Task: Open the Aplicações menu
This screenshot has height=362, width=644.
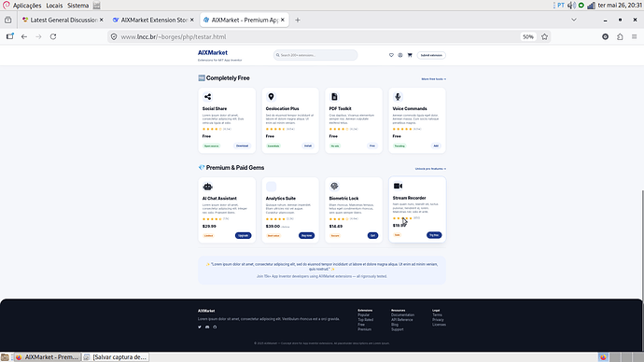Action: coord(27,6)
